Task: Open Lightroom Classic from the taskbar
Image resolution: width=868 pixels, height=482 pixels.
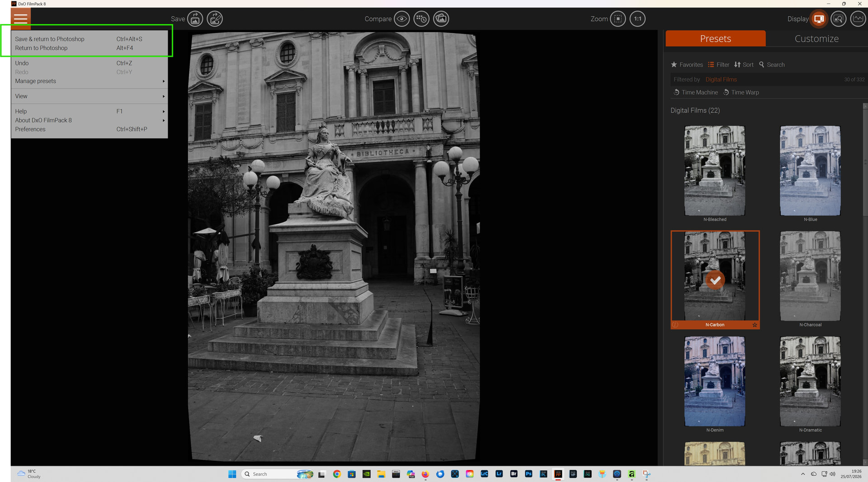Action: point(484,474)
